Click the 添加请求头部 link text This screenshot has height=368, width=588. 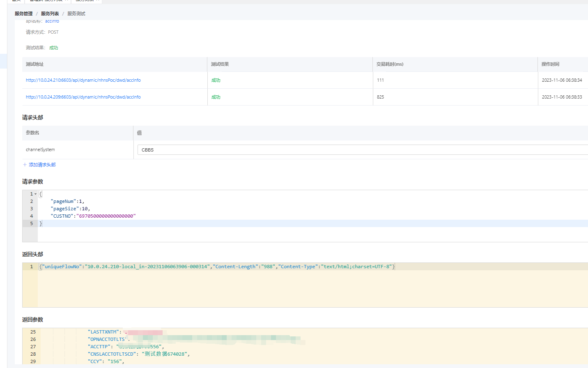pos(42,165)
